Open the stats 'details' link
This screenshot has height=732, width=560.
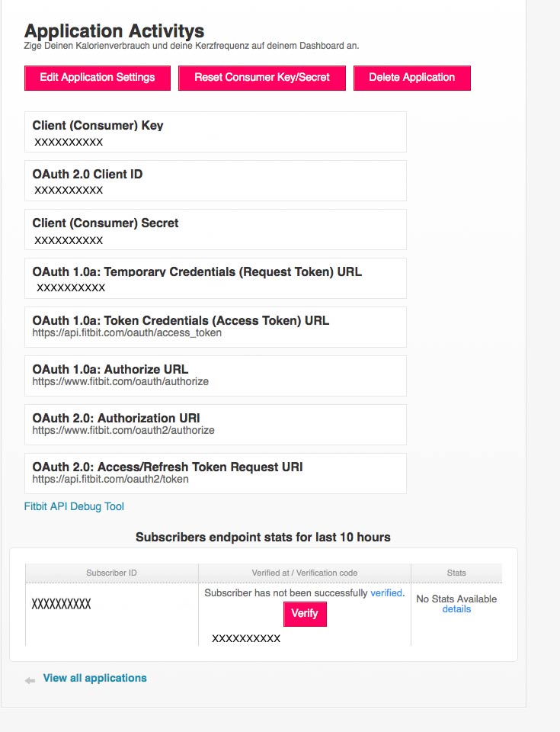456,609
